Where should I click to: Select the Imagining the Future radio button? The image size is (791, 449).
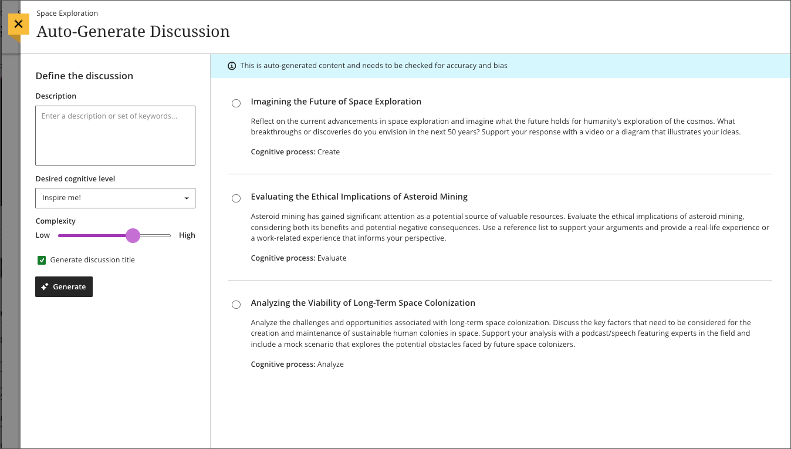click(x=236, y=102)
